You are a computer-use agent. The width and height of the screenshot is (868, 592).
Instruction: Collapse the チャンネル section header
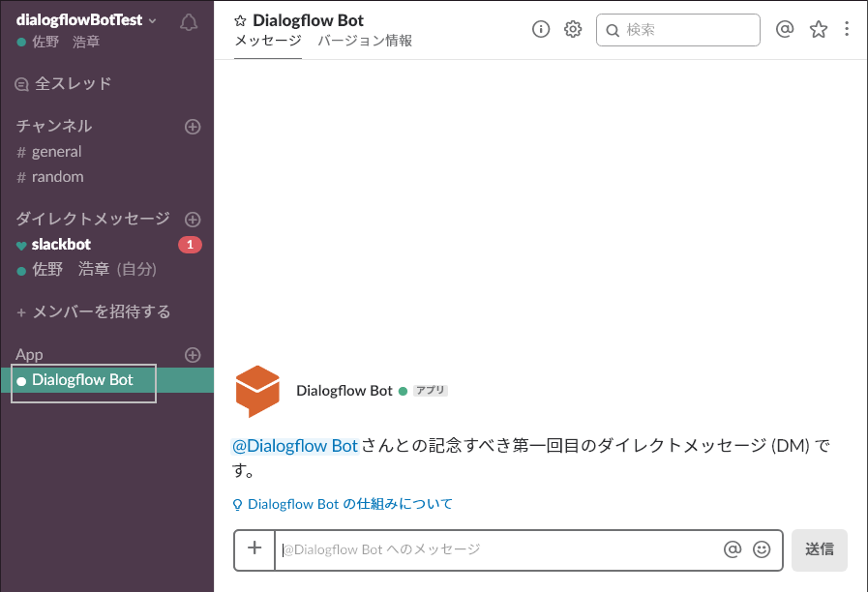click(x=53, y=126)
